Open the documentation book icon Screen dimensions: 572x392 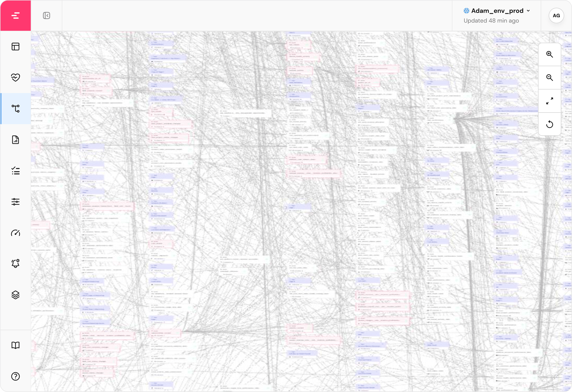pyautogui.click(x=16, y=345)
